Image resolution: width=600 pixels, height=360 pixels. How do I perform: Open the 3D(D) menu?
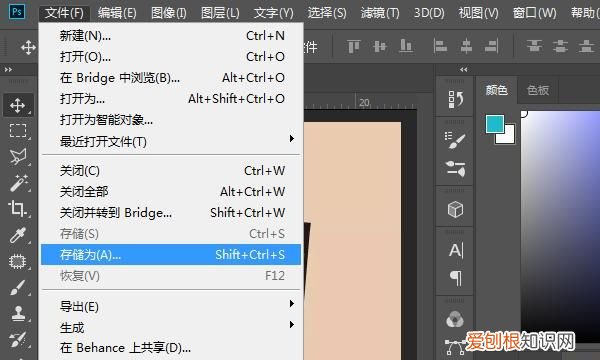[429, 13]
